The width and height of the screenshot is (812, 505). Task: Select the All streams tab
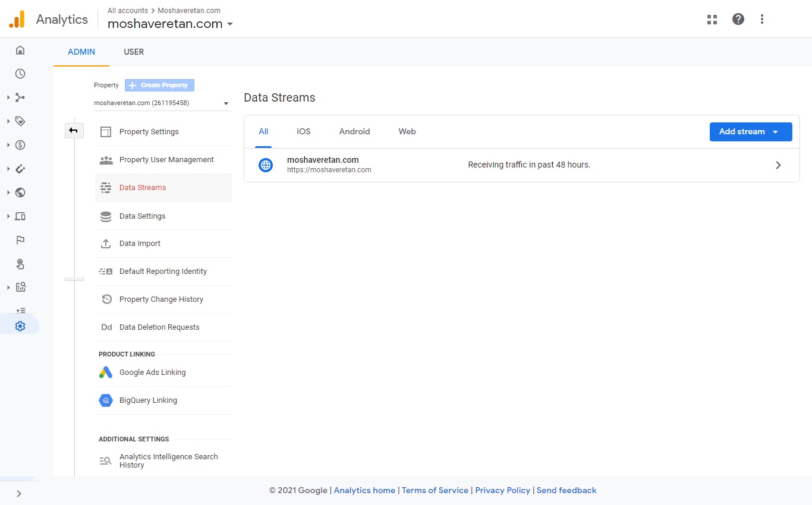[x=263, y=132]
